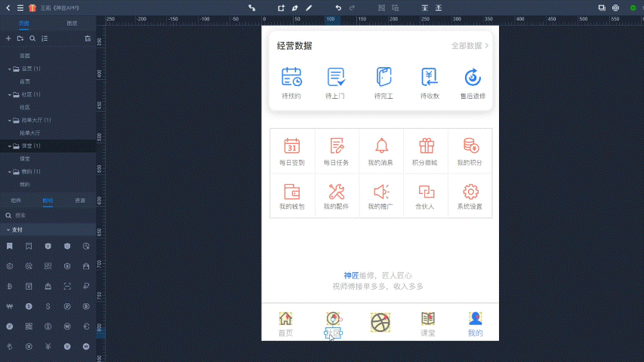Select the 我的 page in tree
Image resolution: width=644 pixels, height=362 pixels.
25,184
